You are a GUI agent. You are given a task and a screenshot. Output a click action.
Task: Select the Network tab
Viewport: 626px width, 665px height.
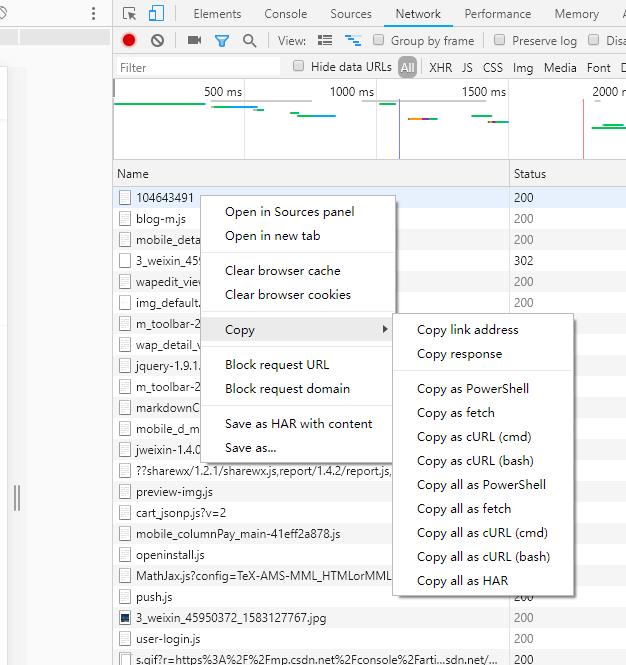pos(418,14)
